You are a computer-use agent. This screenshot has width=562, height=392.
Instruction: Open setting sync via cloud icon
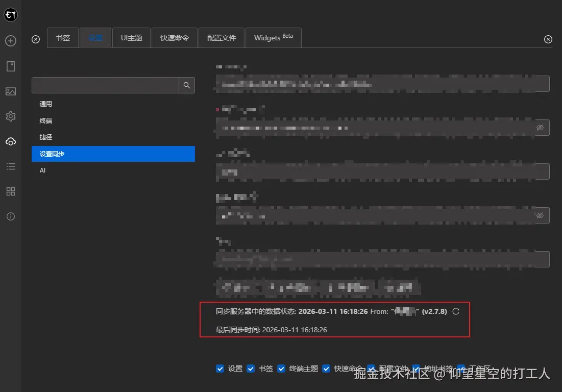coord(11,141)
